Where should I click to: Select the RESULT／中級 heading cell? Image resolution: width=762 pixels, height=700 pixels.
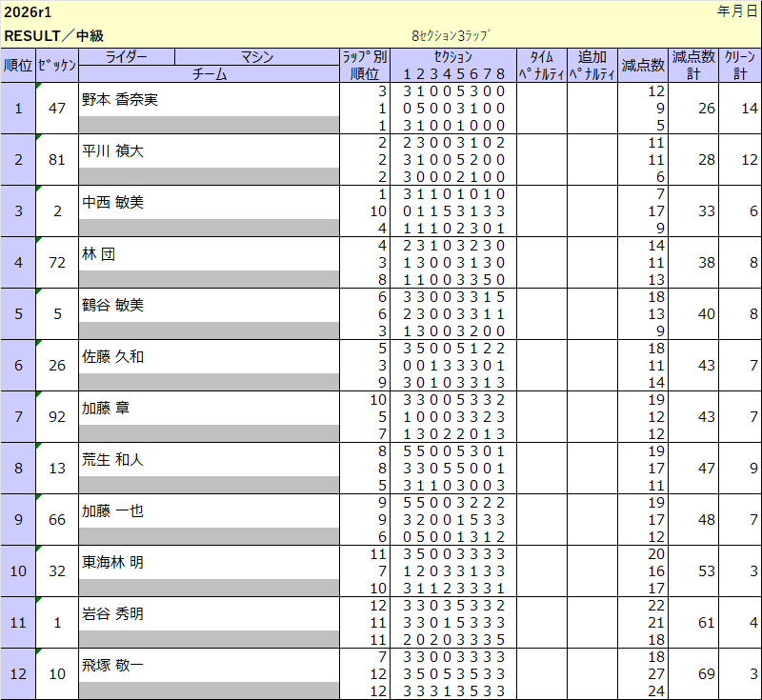point(54,35)
